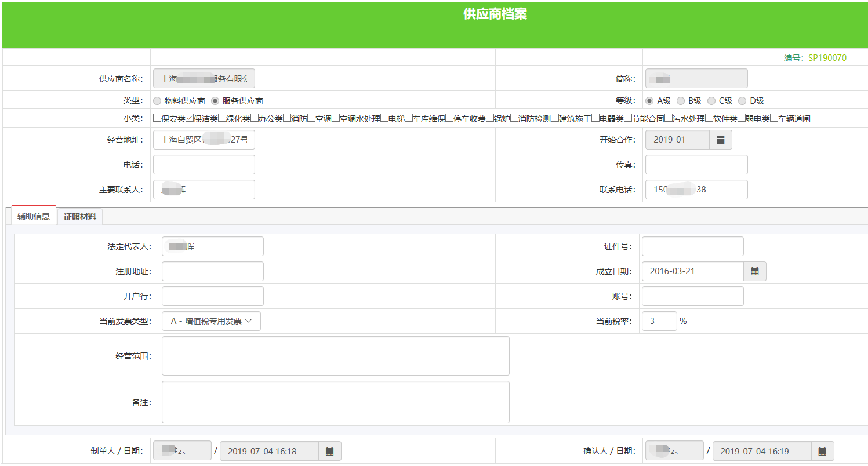Check the 保安类 checkbox
This screenshot has width=868, height=466.
pos(157,118)
